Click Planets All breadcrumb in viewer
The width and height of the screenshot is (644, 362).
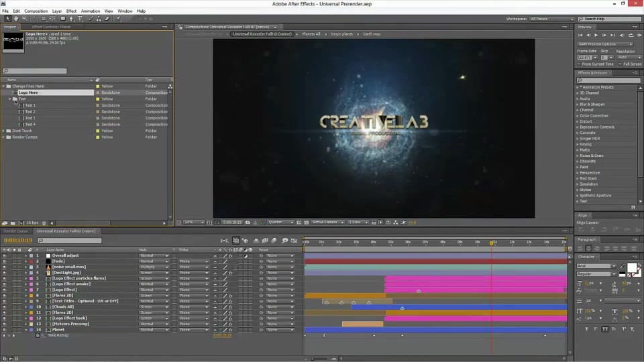click(311, 34)
